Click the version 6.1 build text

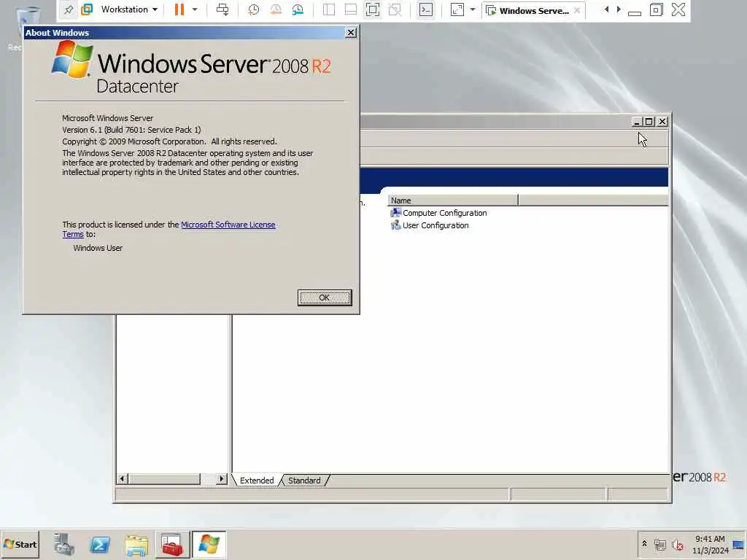point(131,130)
